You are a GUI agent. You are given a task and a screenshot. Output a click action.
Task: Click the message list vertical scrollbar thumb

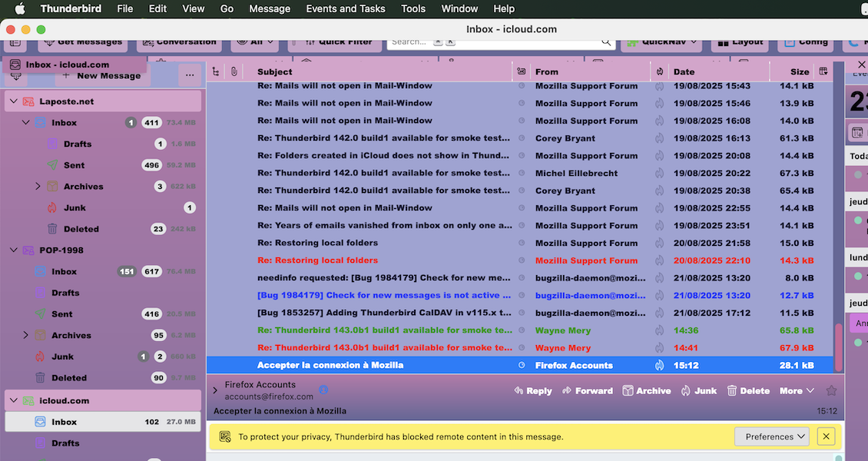pos(838,347)
